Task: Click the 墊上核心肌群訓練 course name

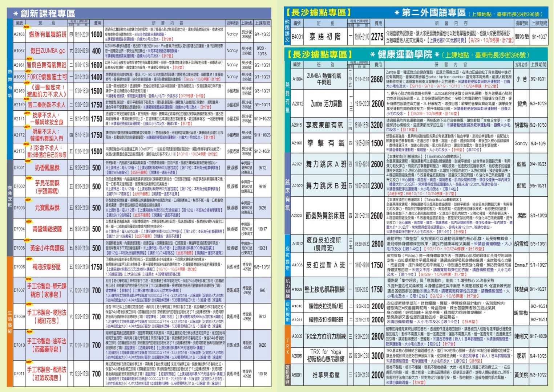Action: [x=324, y=289]
